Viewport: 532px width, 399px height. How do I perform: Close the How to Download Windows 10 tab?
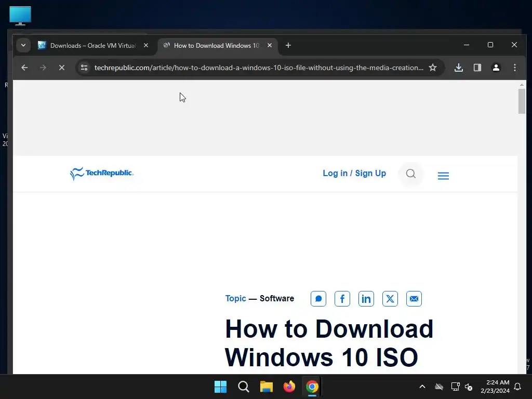point(270,45)
